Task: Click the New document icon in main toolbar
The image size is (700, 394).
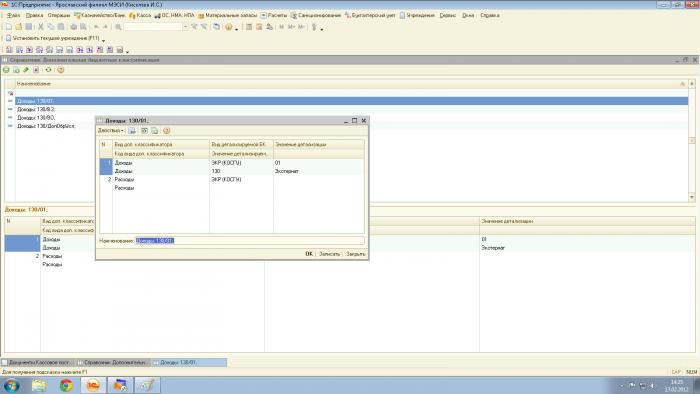Action: click(8, 27)
